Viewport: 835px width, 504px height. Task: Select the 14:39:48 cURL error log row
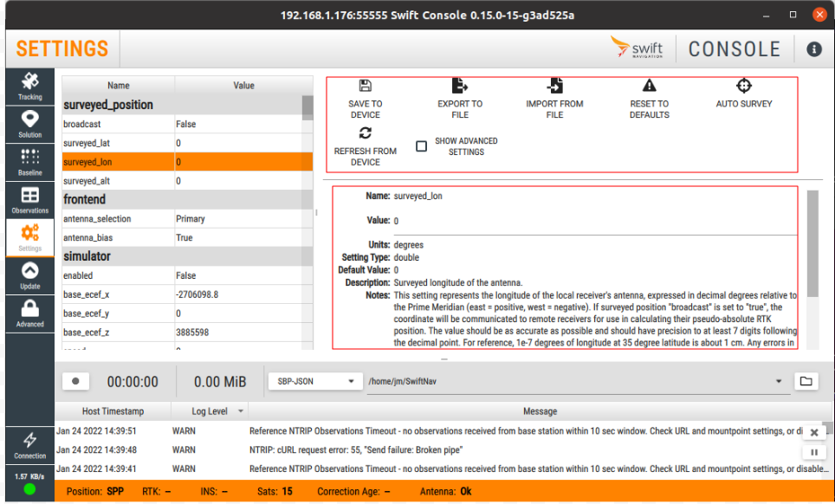point(429,449)
